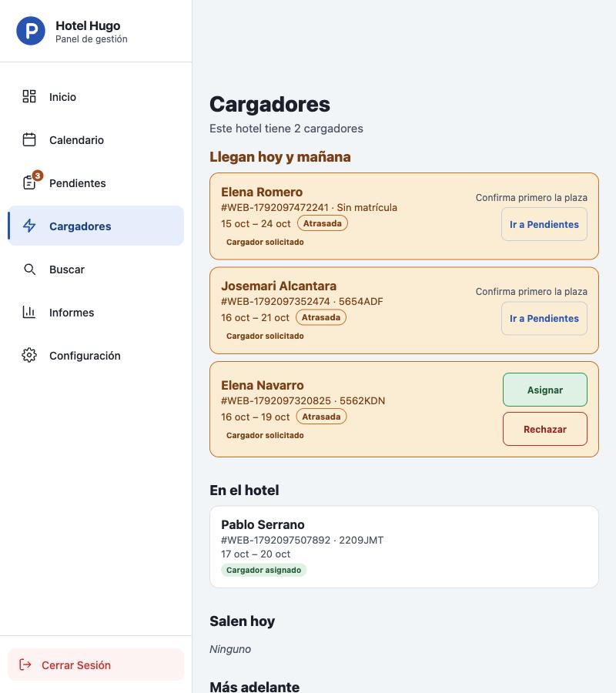This screenshot has width=616, height=693.
Task: Click booking #WEB-1792097472241 · Sin matrícula
Action: (x=309, y=208)
